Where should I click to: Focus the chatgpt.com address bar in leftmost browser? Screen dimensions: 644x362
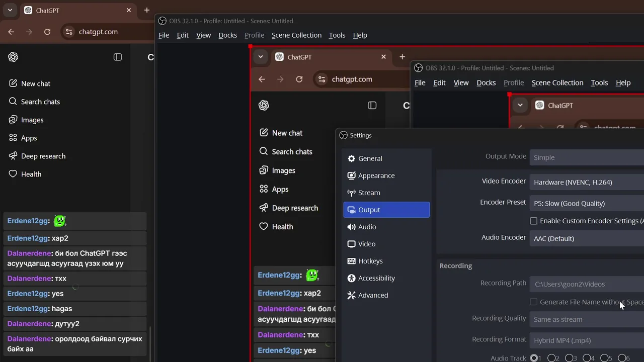(99, 32)
